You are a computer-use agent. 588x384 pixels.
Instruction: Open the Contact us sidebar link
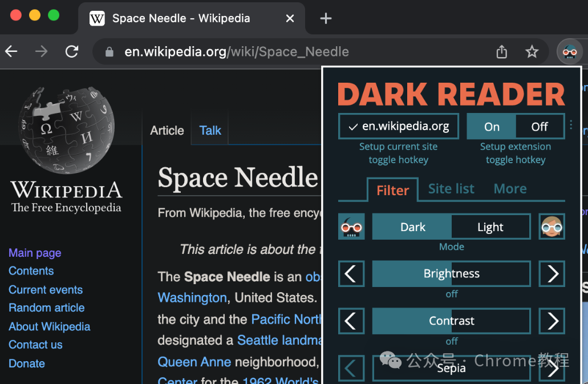35,345
